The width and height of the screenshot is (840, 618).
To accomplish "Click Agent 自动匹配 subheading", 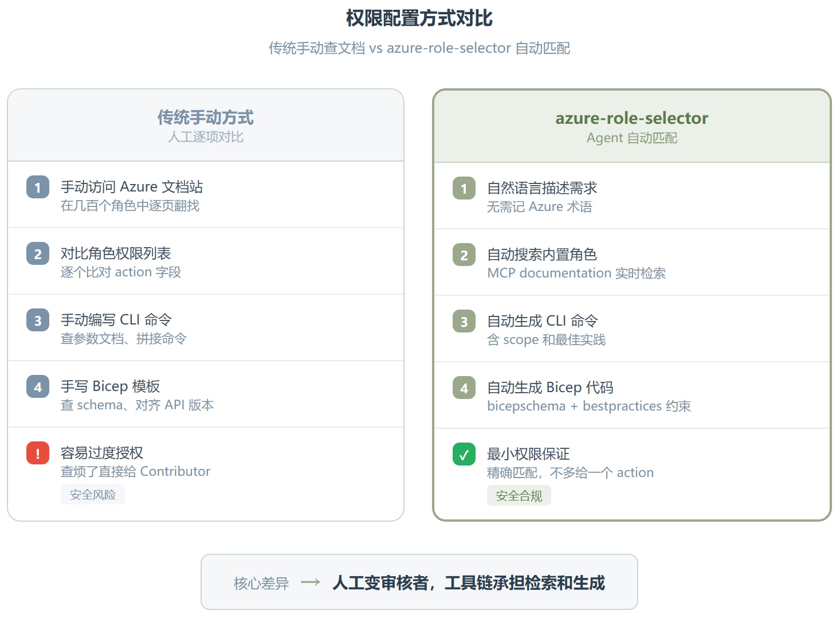I will click(x=632, y=138).
